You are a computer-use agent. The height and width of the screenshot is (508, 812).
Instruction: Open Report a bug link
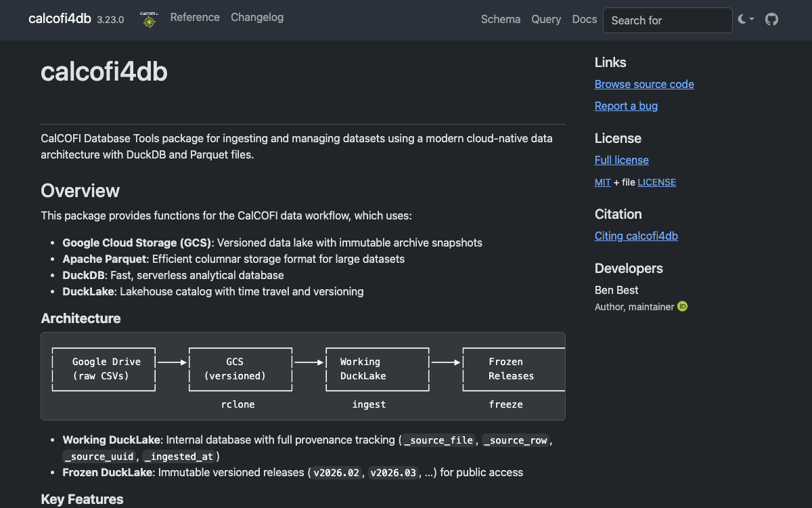point(626,106)
